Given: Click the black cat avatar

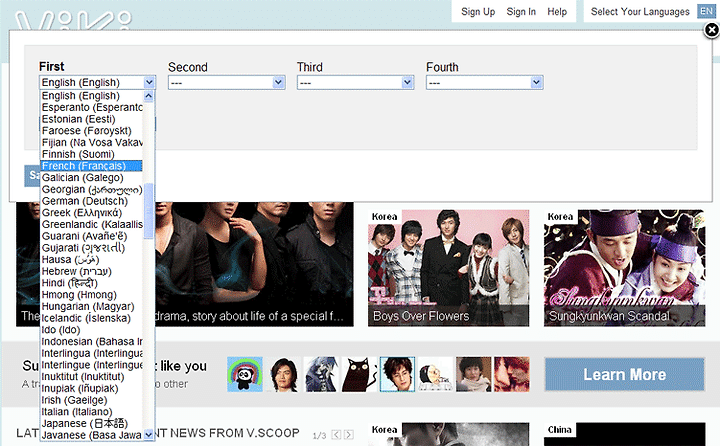Looking at the screenshot, I should (360, 374).
